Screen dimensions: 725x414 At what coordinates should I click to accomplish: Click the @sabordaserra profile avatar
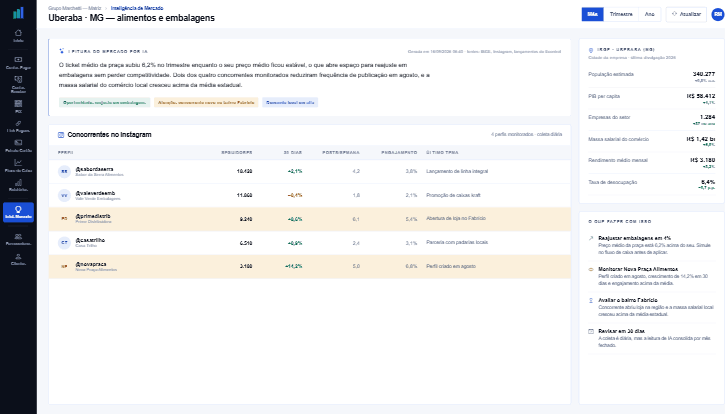(64, 172)
